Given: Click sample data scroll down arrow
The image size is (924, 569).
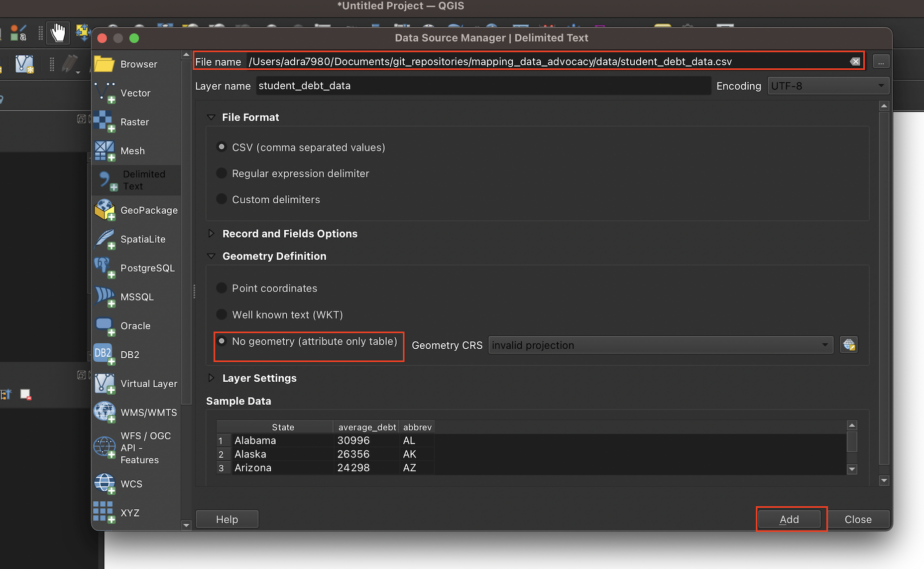Looking at the screenshot, I should tap(852, 469).
